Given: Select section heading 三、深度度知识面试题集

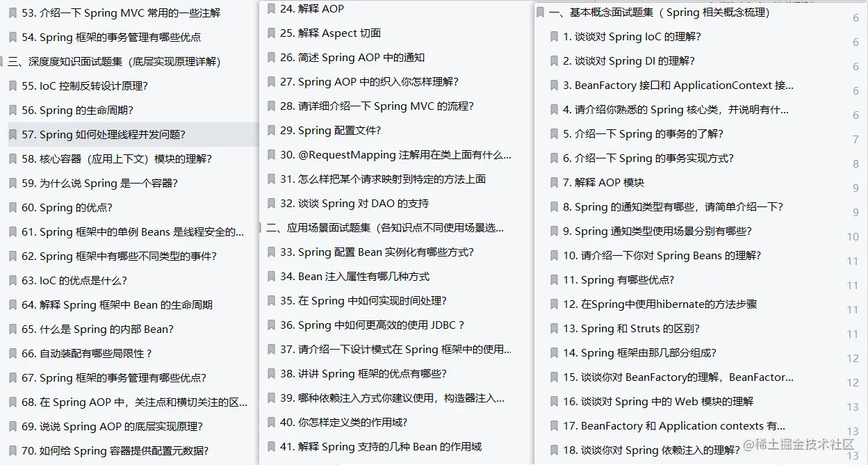Looking at the screenshot, I should point(114,62).
